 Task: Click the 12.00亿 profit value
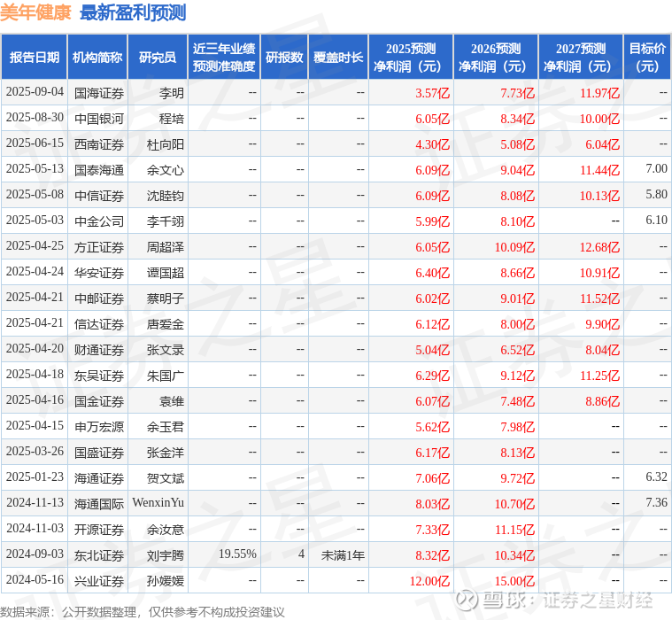[x=430, y=582]
